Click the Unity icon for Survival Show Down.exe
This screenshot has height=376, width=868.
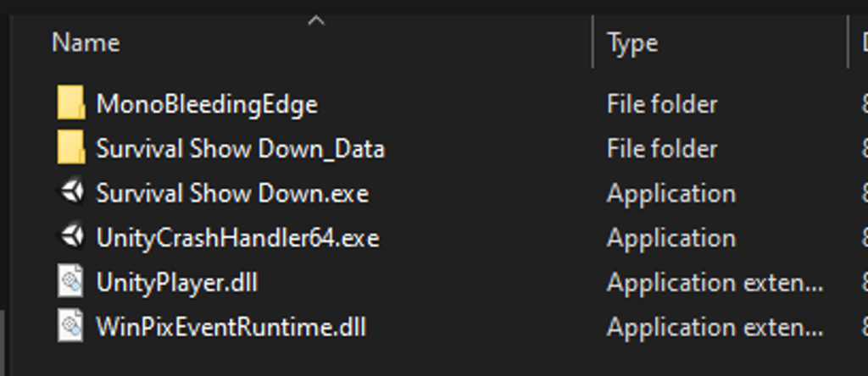point(71,193)
